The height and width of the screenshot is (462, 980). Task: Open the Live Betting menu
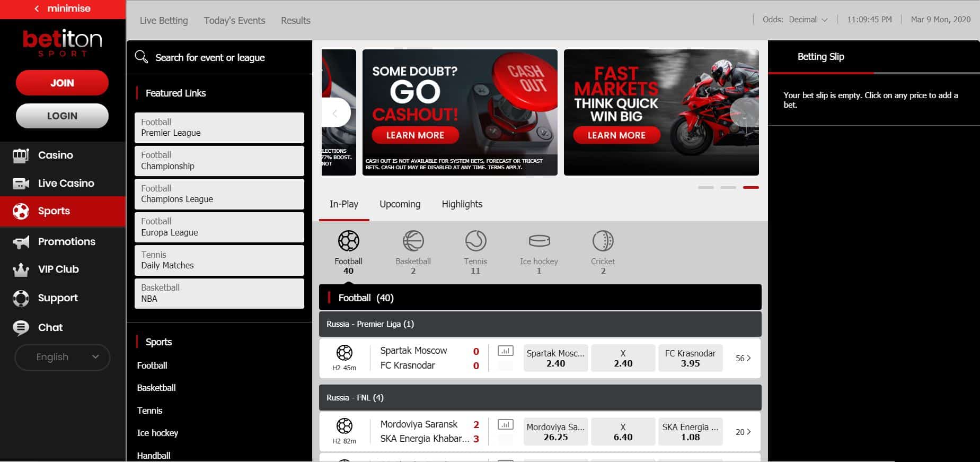point(164,20)
